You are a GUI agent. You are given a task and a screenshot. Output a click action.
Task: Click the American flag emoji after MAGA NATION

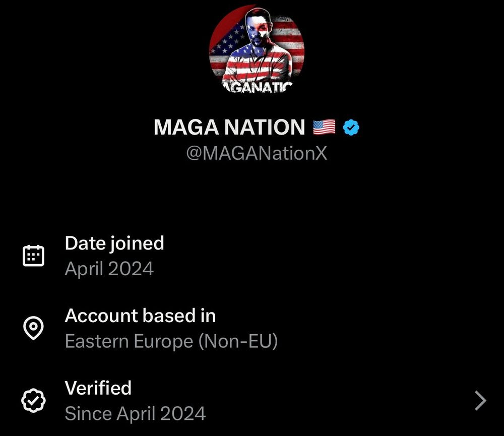click(324, 128)
